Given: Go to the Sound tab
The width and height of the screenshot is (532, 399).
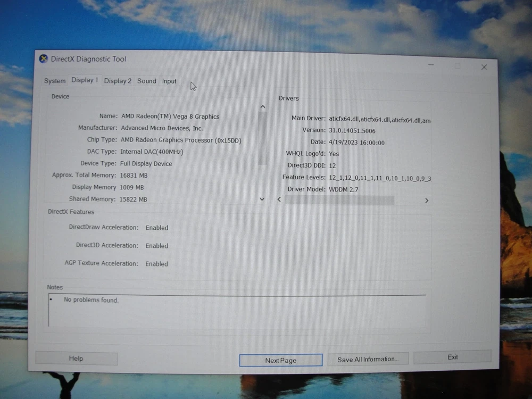Looking at the screenshot, I should (147, 81).
